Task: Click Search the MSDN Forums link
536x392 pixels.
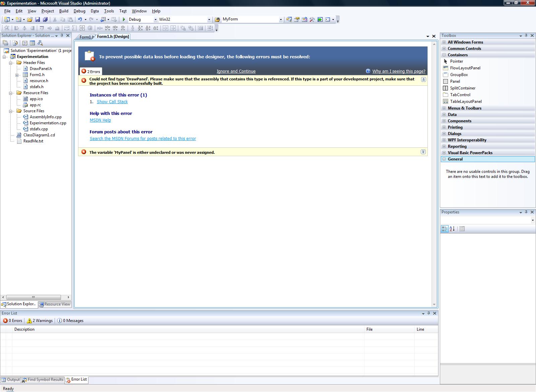Action: pos(143,139)
